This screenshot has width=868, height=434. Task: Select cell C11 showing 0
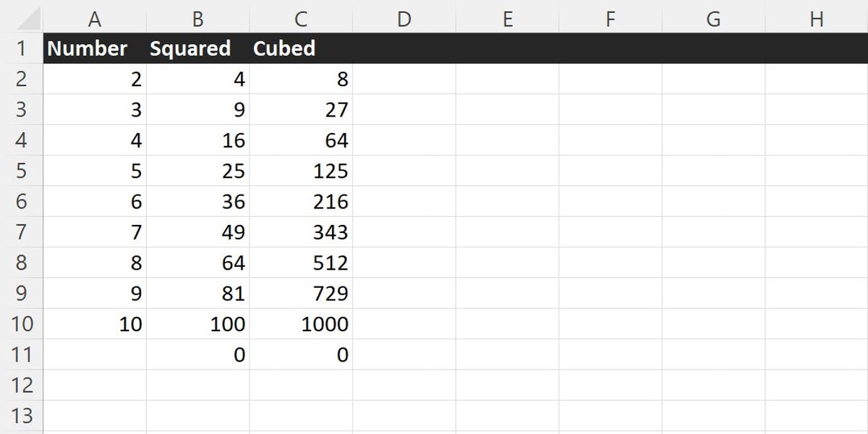coord(301,354)
